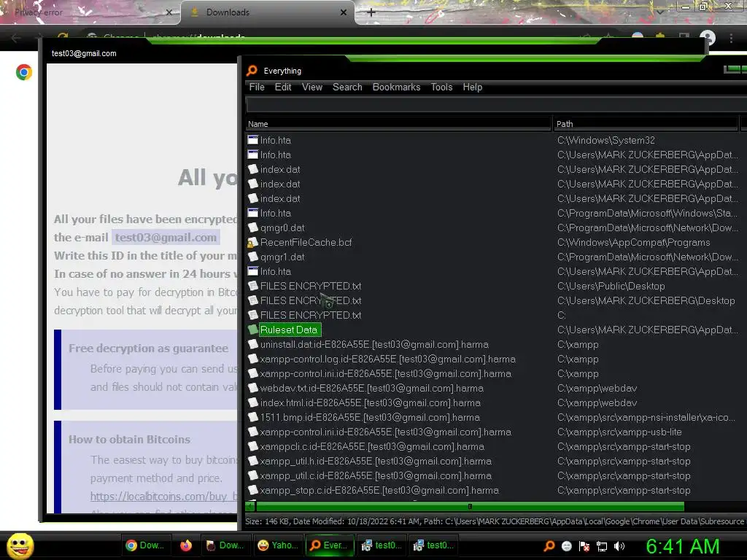
Task: Open the Chrome three-dot menu
Action: 731,38
